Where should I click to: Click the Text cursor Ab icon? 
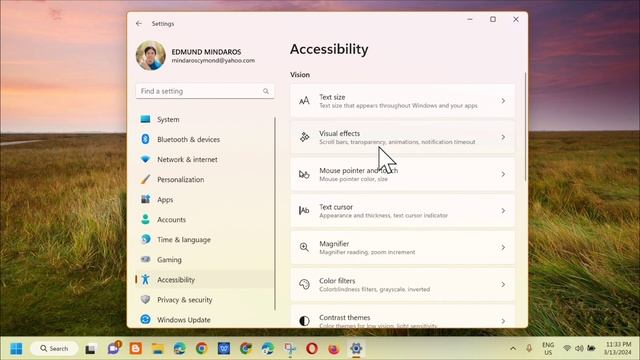(x=304, y=211)
